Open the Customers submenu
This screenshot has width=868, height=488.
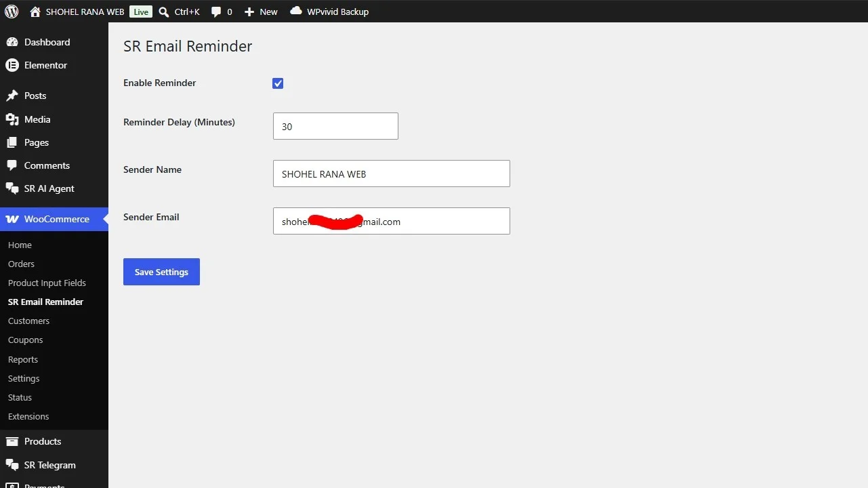tap(28, 321)
